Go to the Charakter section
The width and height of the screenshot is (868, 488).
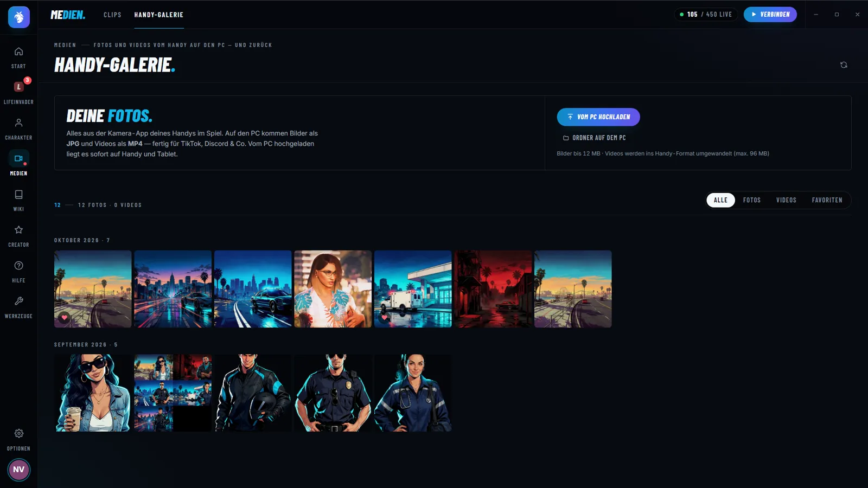[18, 129]
